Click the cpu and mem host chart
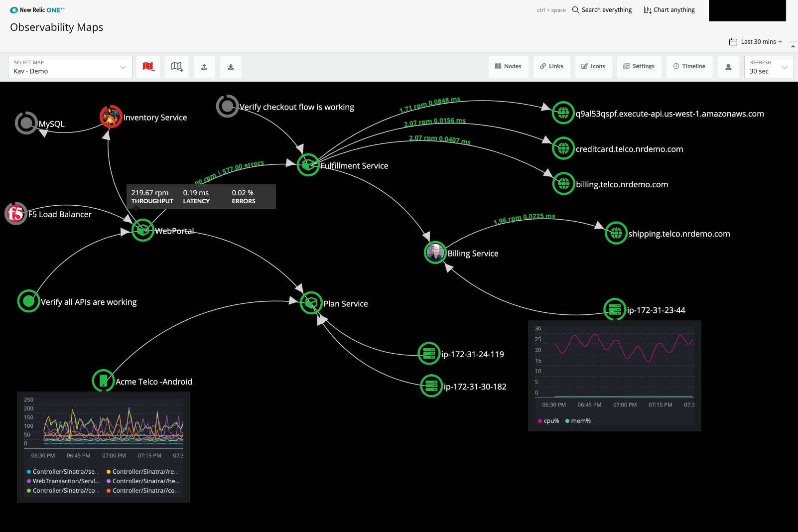 pyautogui.click(x=615, y=367)
